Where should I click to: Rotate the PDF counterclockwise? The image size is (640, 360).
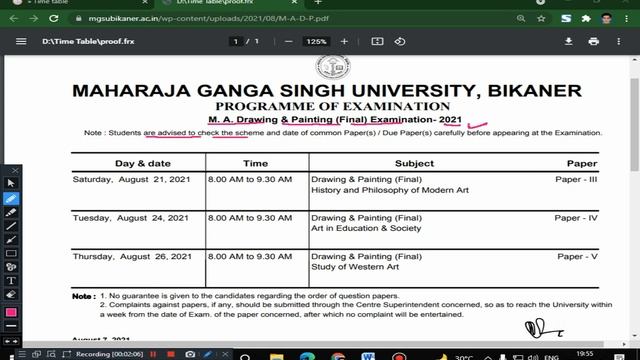pyautogui.click(x=400, y=42)
